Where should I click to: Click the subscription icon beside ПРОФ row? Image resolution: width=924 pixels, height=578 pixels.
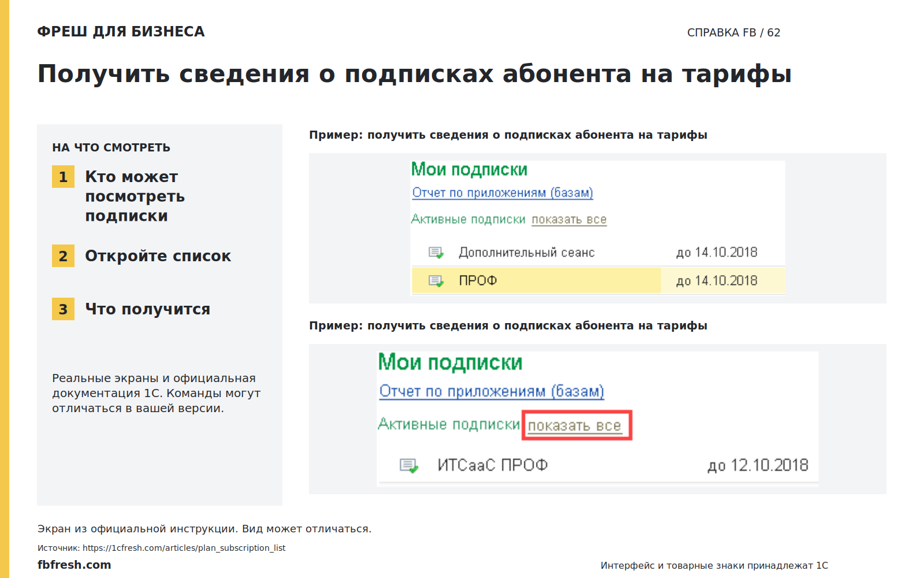click(436, 281)
